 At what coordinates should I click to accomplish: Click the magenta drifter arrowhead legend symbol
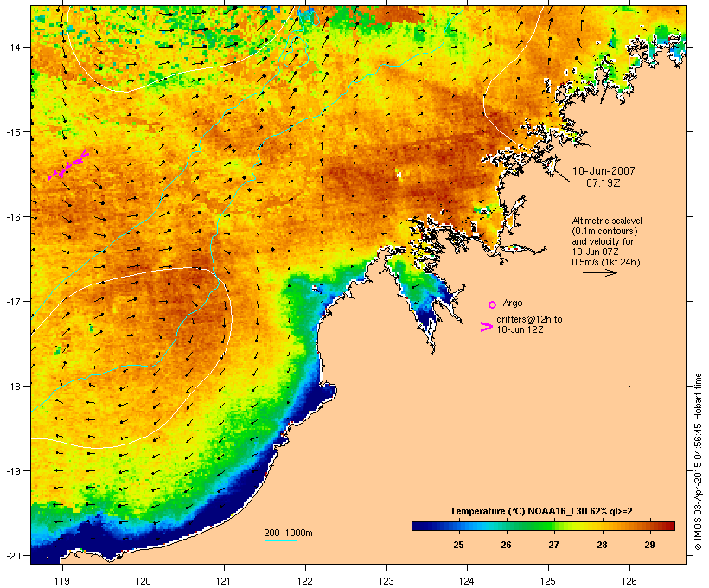(487, 327)
